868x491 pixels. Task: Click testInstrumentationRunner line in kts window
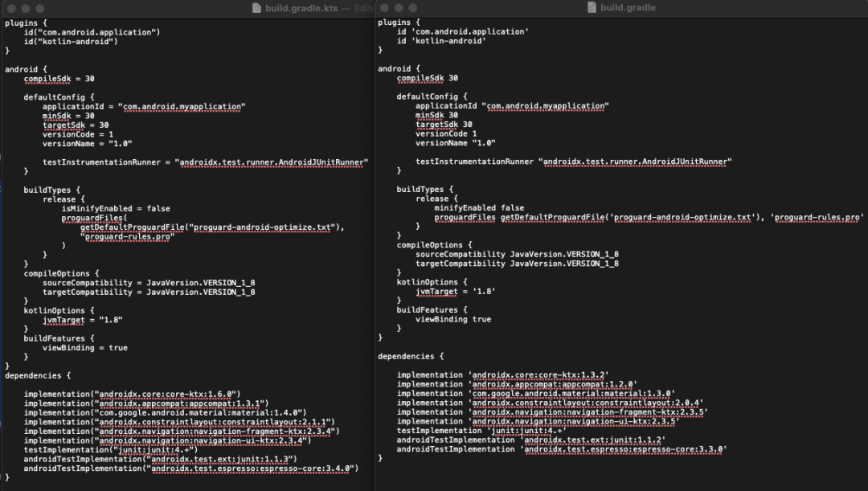click(x=206, y=162)
